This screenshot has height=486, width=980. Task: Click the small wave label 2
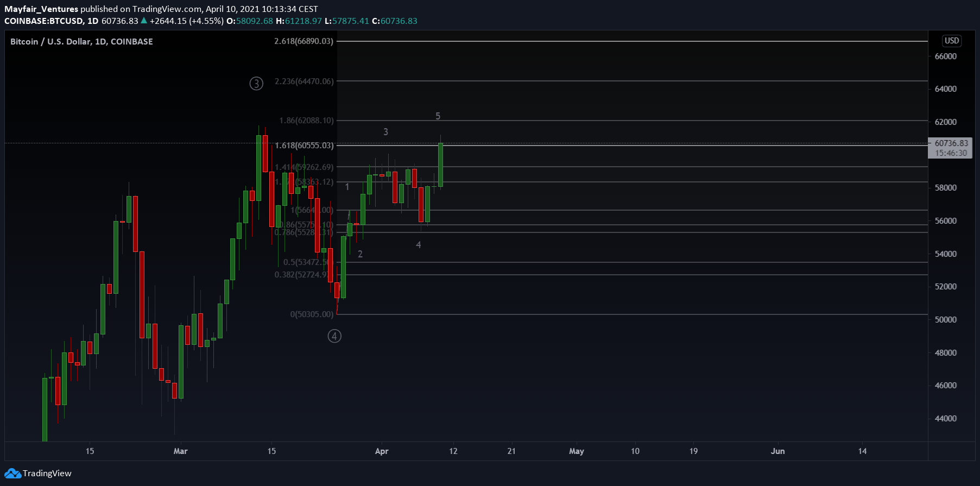point(360,254)
